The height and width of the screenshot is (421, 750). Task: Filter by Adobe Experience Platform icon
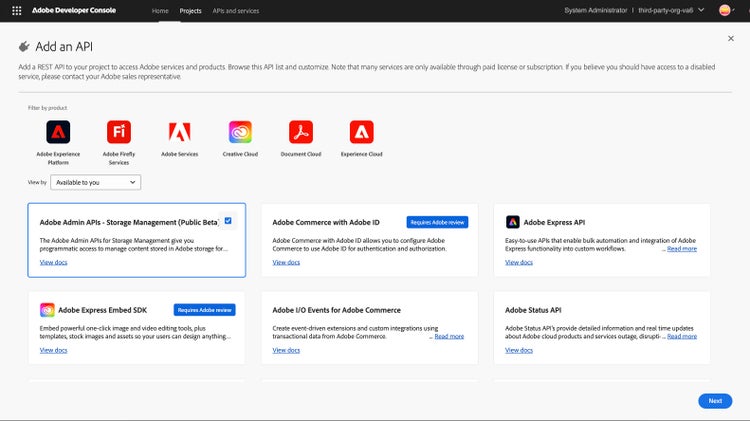[58, 132]
